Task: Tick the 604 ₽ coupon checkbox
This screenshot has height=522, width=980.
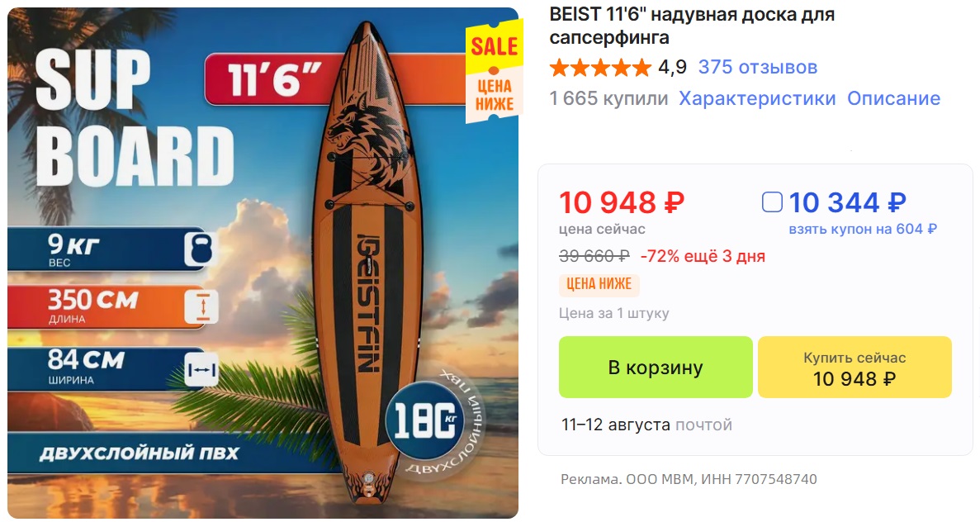Action: point(772,202)
